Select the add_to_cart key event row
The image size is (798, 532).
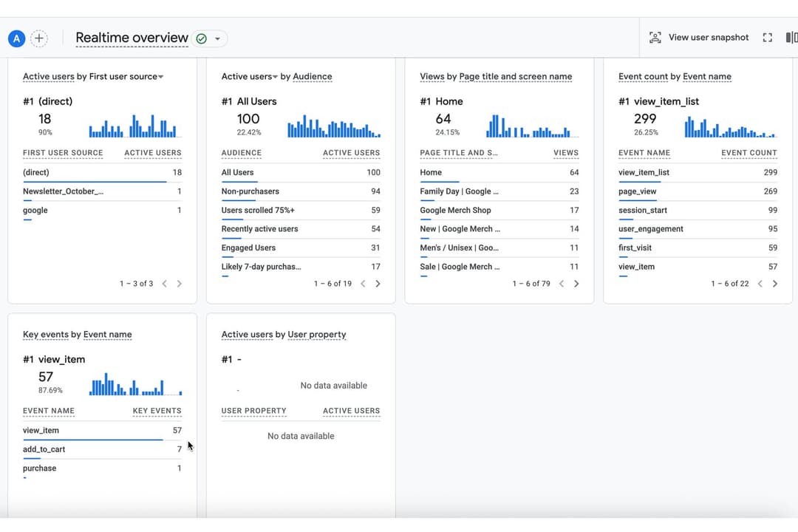pos(102,449)
